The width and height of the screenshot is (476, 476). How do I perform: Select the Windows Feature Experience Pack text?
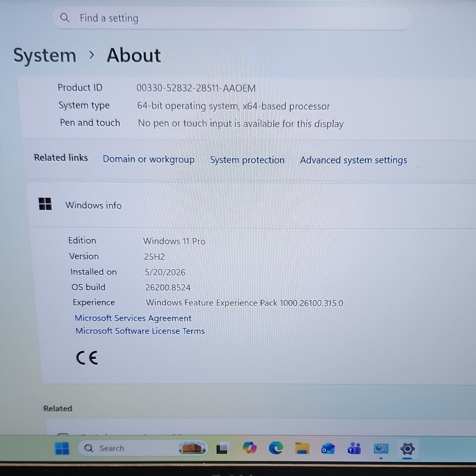tap(245, 303)
